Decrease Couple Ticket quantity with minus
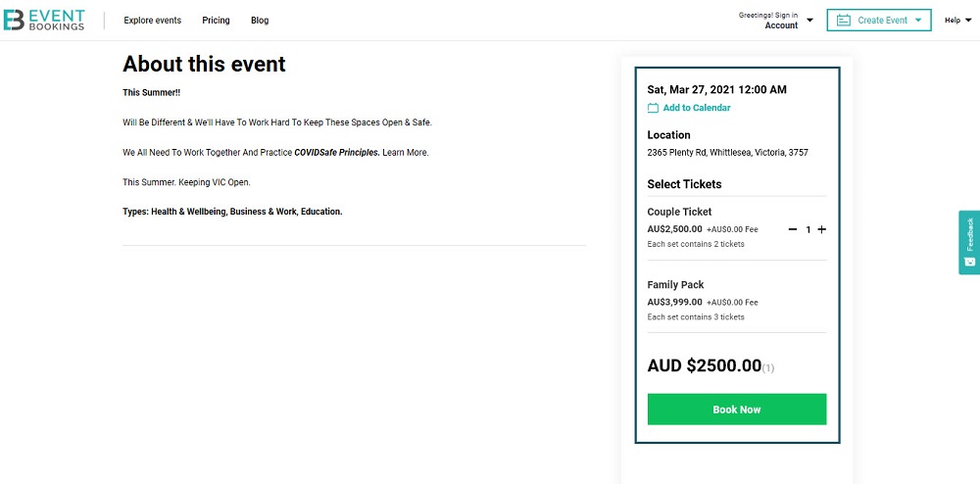Viewport: 980px width, 484px height. point(793,230)
